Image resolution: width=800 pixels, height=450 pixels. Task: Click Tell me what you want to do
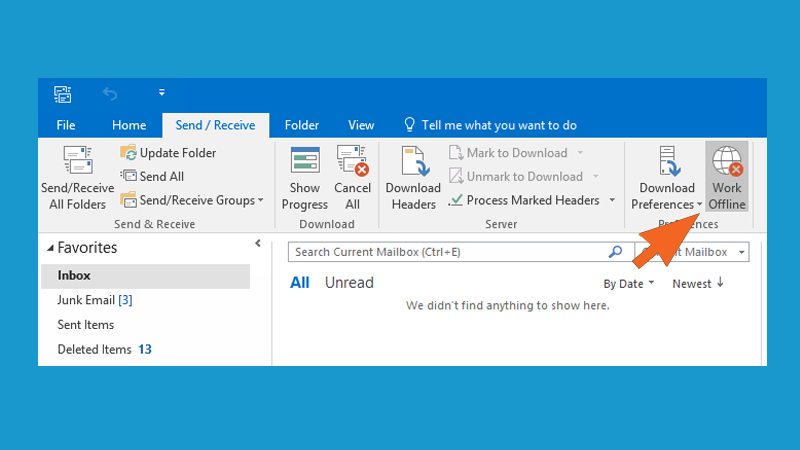click(499, 125)
